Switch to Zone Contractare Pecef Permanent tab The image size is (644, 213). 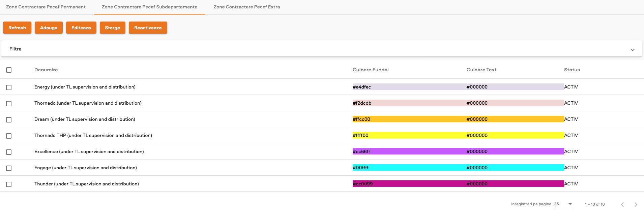point(46,7)
